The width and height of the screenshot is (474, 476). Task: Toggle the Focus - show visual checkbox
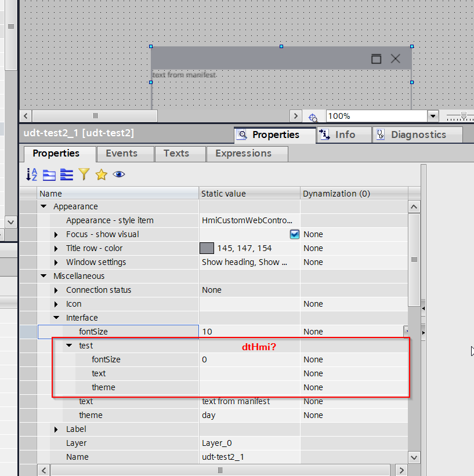[295, 234]
